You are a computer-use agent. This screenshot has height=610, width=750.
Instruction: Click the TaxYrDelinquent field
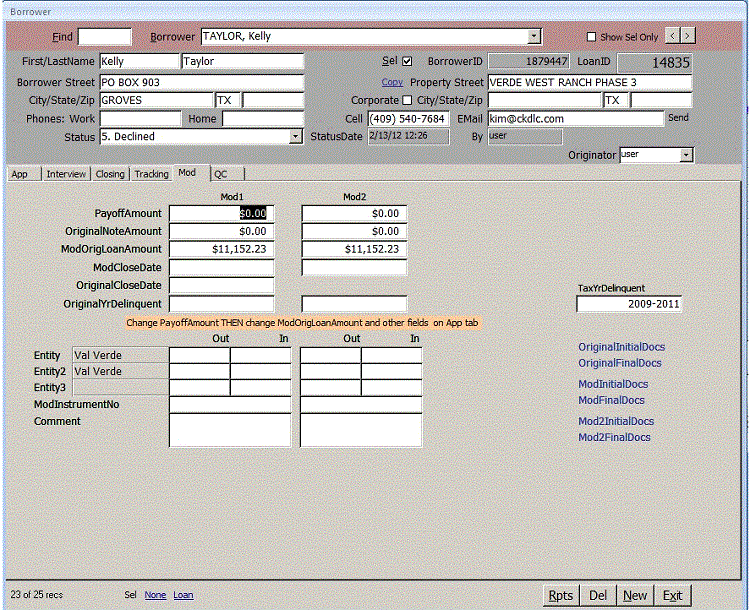pyautogui.click(x=629, y=304)
